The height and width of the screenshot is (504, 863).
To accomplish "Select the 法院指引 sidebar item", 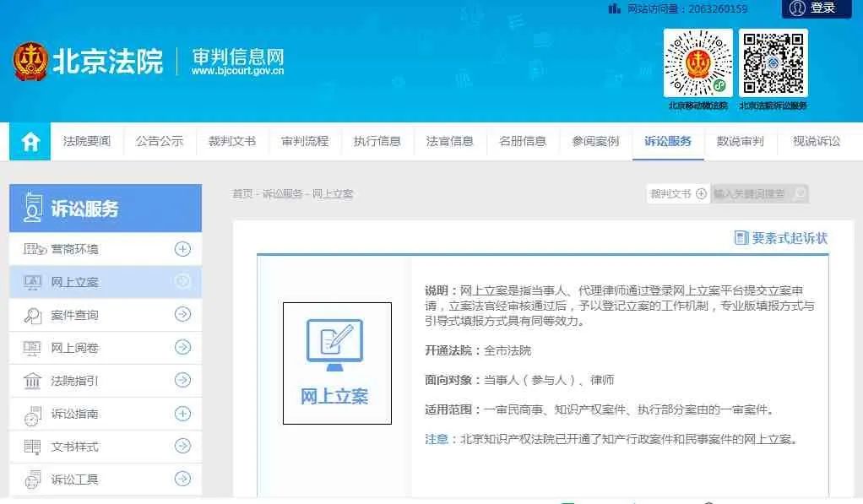I will point(106,381).
